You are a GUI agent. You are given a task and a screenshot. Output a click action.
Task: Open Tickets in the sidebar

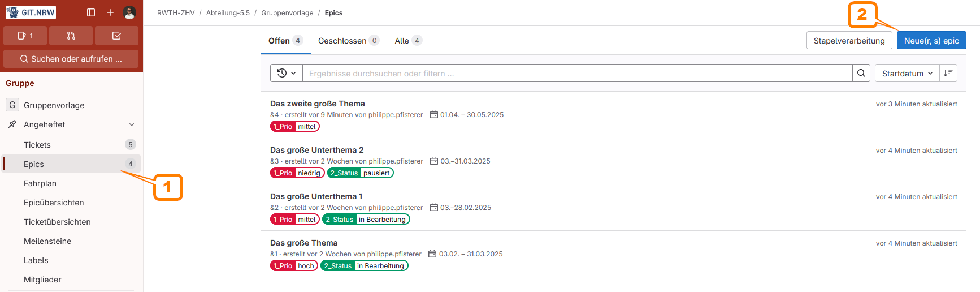pos(71,145)
